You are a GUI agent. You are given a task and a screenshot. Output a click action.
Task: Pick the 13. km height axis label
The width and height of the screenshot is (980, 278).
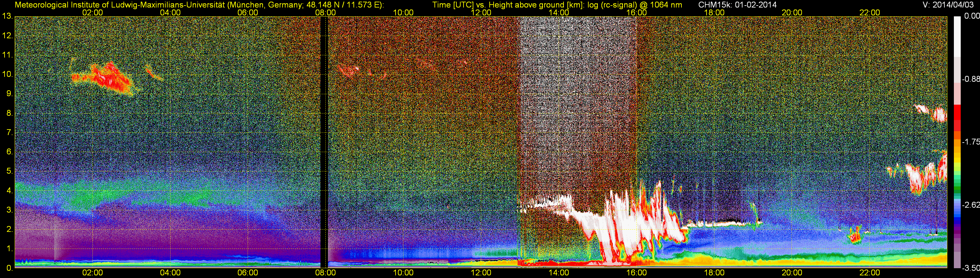click(x=8, y=16)
